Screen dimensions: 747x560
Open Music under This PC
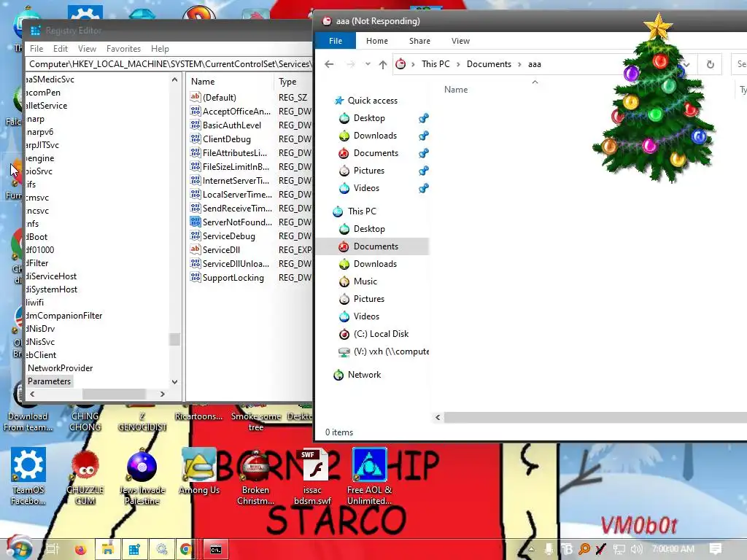(x=365, y=281)
